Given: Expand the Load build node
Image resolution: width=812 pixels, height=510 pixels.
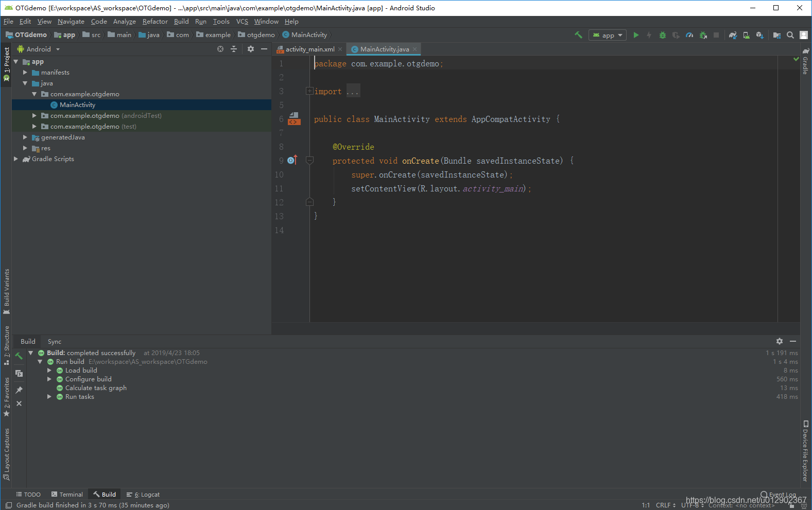Looking at the screenshot, I should pyautogui.click(x=49, y=371).
